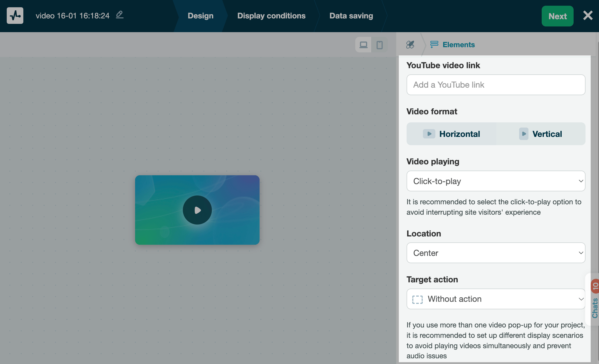
Task: Select Horizontal video format
Action: tap(451, 134)
